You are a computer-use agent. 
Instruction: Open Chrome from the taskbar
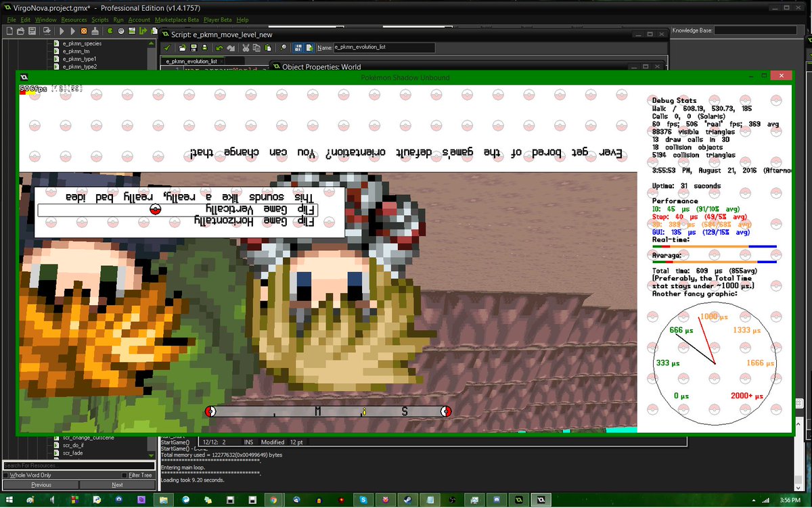(x=274, y=500)
